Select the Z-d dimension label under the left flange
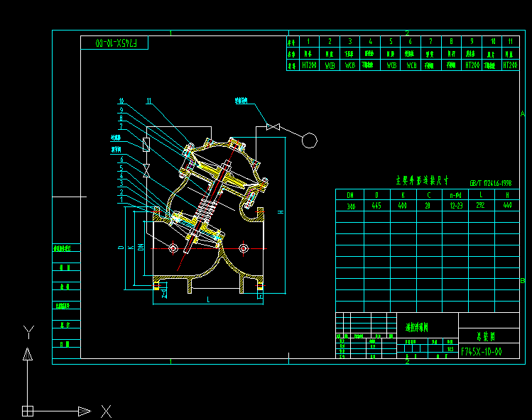Image resolution: width=532 pixels, height=420 pixels. click(x=164, y=294)
